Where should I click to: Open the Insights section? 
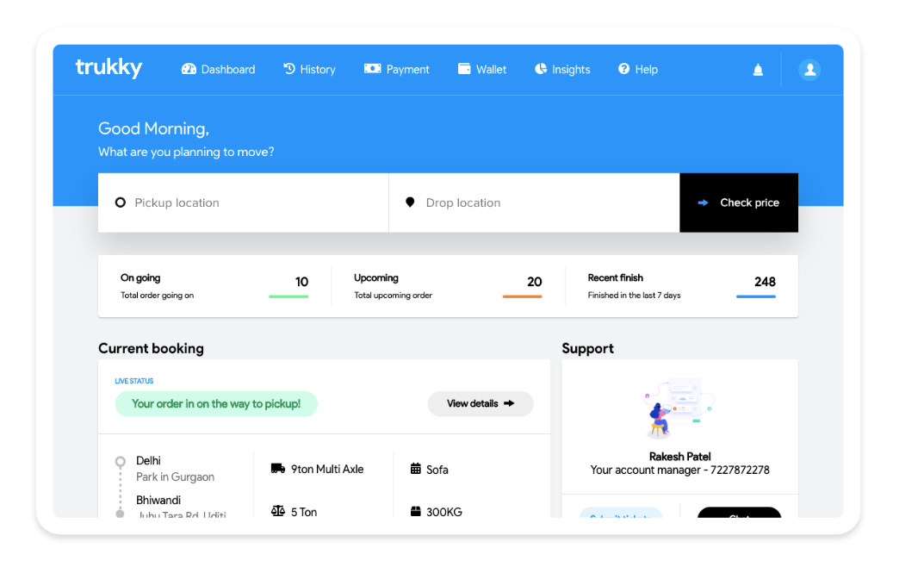(x=562, y=70)
